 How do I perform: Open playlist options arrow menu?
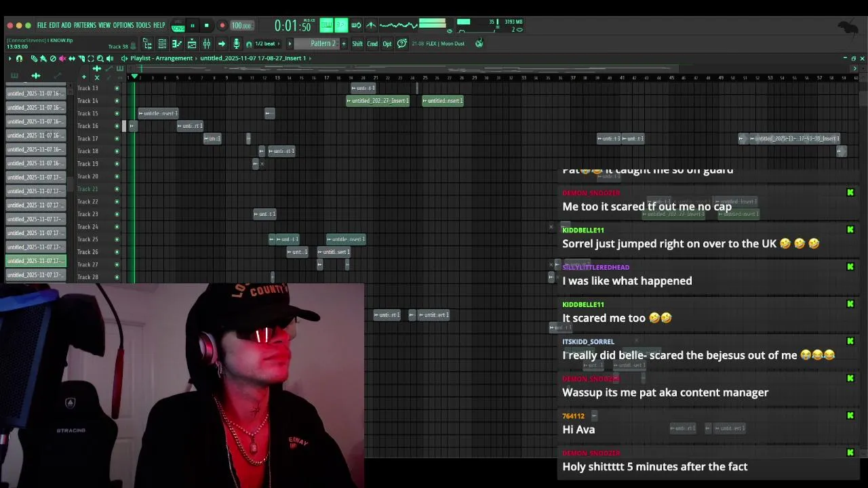9,58
